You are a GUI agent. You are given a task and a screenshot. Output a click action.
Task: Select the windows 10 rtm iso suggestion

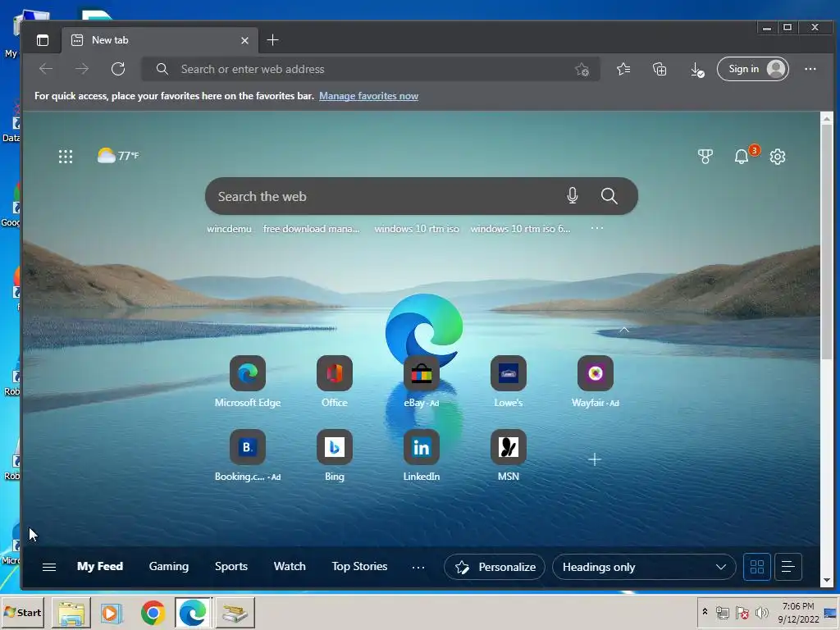pyautogui.click(x=416, y=229)
